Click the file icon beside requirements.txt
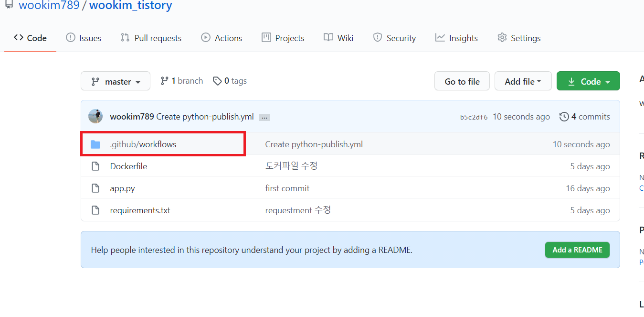 (95, 210)
